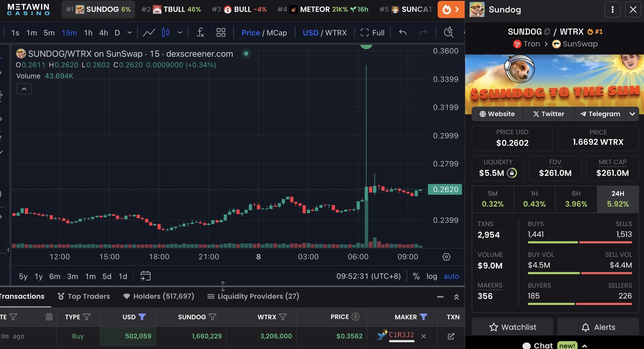644x349 pixels.
Task: Enable log scale for the price axis
Action: click(431, 276)
